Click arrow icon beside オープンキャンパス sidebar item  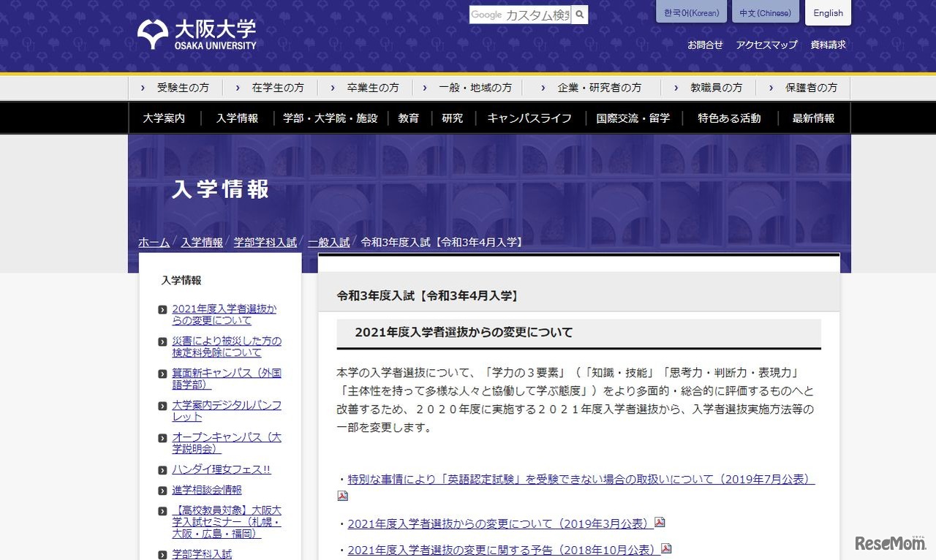162,438
